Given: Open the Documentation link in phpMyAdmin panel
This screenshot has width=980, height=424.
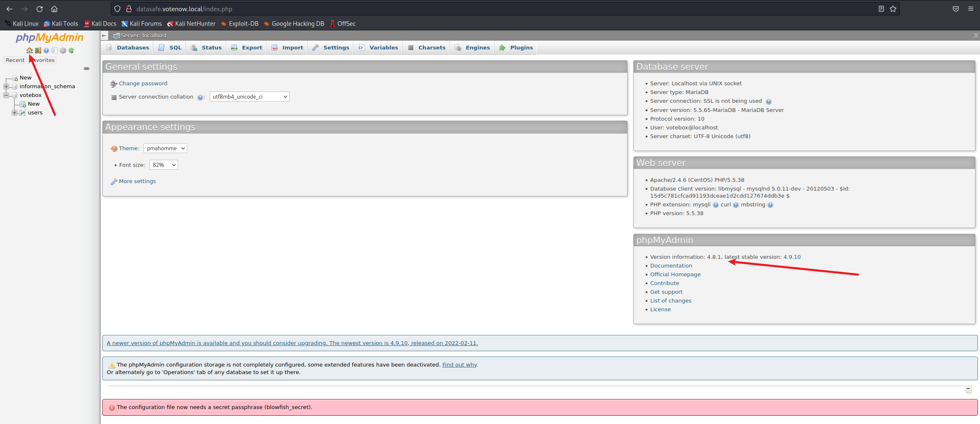Looking at the screenshot, I should (x=671, y=266).
